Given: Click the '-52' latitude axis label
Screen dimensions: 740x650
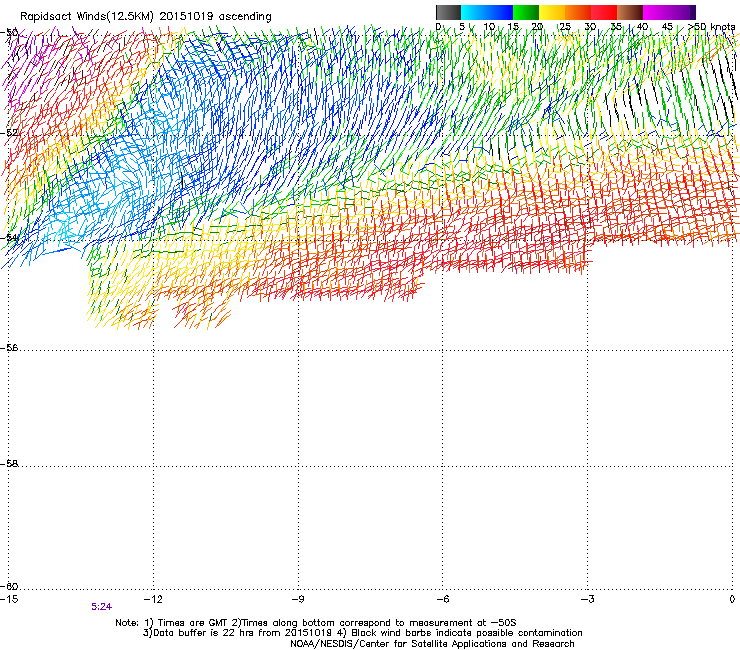Looking at the screenshot, I should 10,133.
